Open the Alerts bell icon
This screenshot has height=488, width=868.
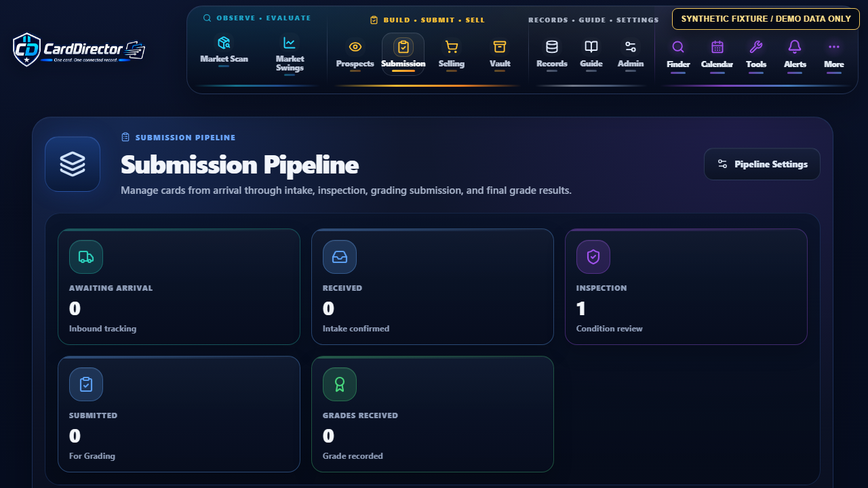click(795, 47)
